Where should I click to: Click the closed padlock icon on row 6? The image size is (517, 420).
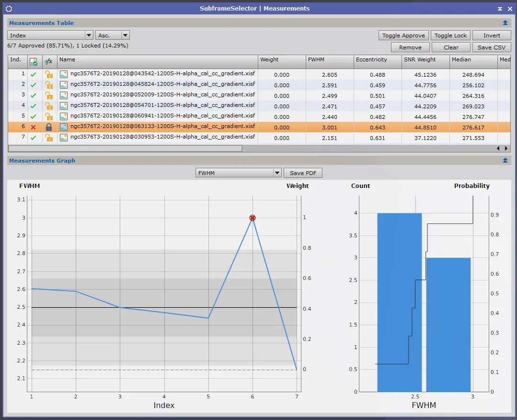coord(49,127)
